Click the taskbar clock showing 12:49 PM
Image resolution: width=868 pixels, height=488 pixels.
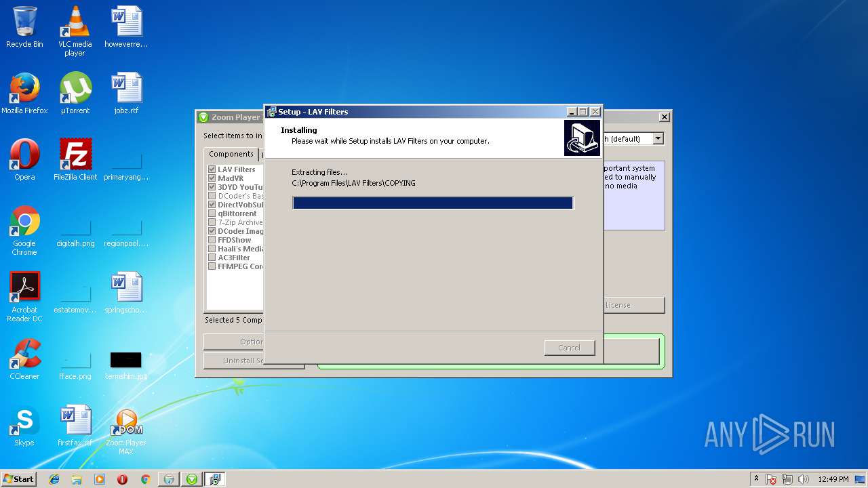[x=833, y=479]
